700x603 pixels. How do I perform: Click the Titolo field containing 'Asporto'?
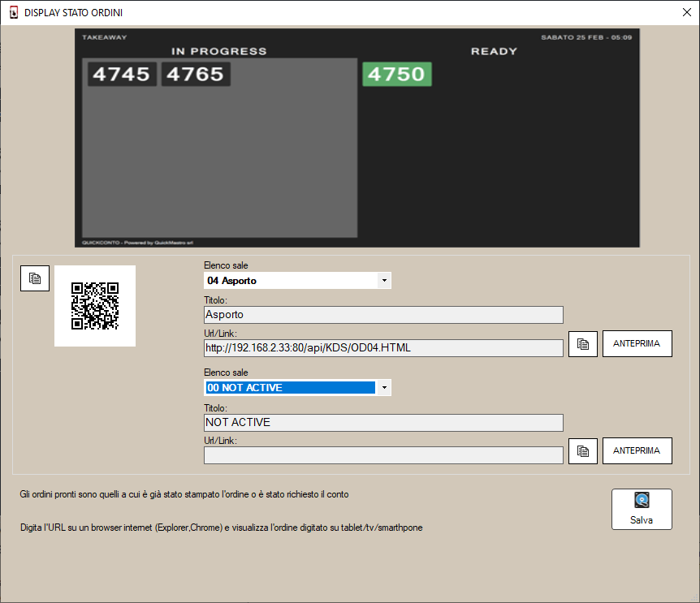383,315
